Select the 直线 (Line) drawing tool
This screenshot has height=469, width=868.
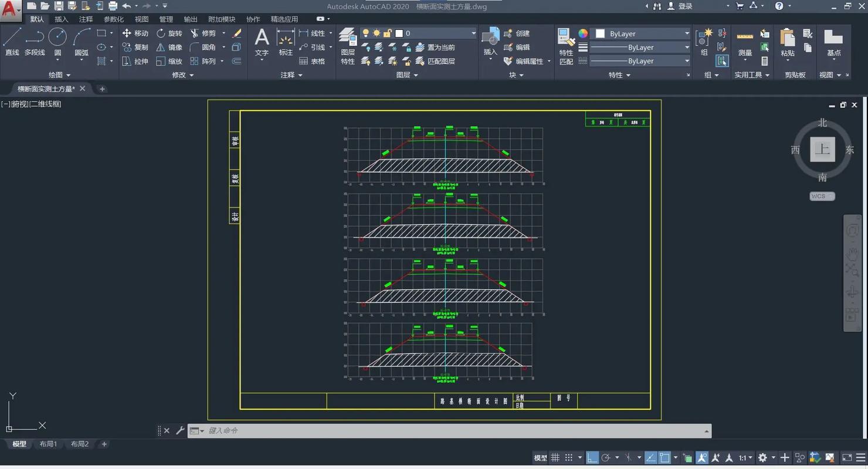[x=12, y=42]
